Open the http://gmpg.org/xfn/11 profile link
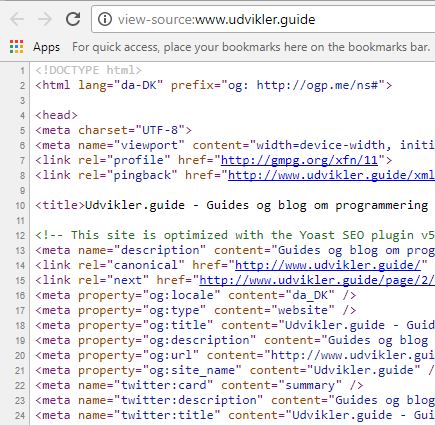The width and height of the screenshot is (435, 425). click(299, 160)
